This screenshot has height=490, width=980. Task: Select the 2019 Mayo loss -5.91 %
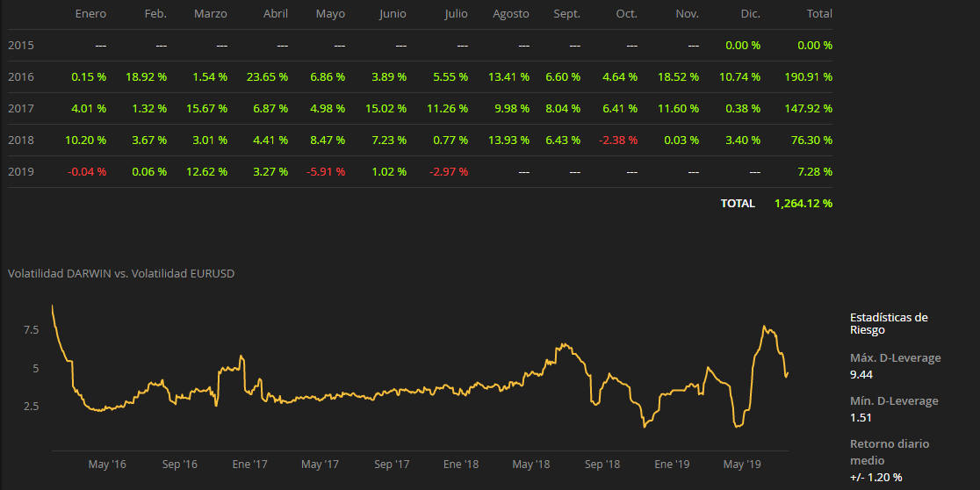coord(326,172)
